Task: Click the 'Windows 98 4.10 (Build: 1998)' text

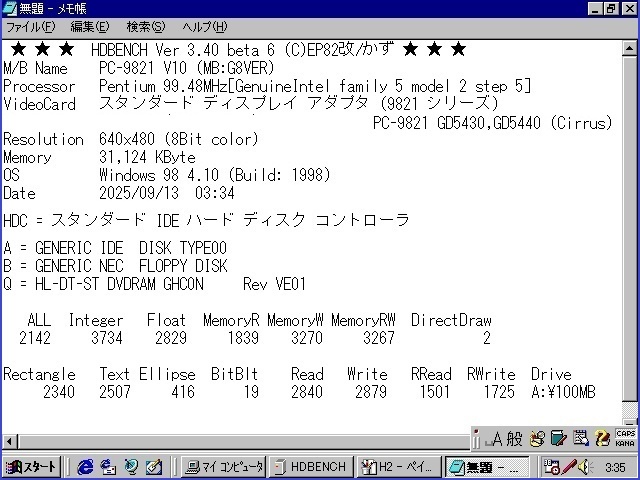Action: (214, 176)
